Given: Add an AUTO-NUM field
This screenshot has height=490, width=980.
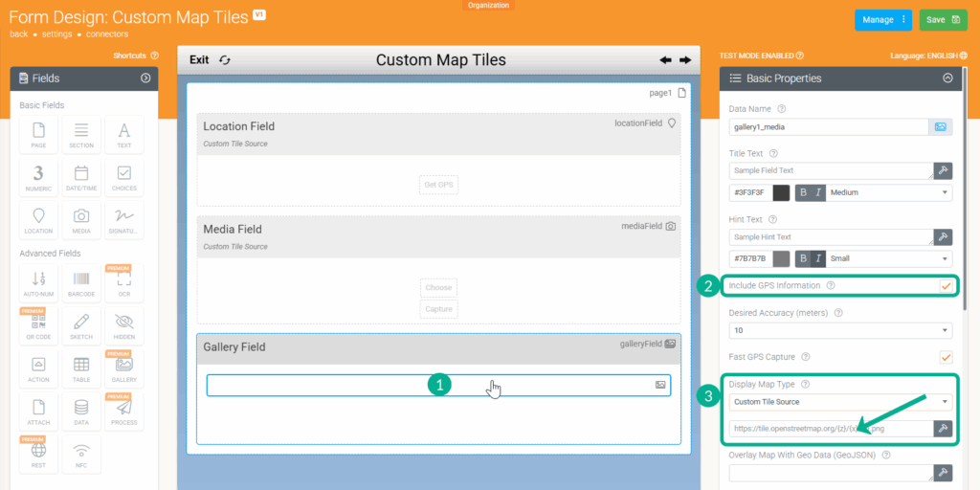Looking at the screenshot, I should click(38, 283).
